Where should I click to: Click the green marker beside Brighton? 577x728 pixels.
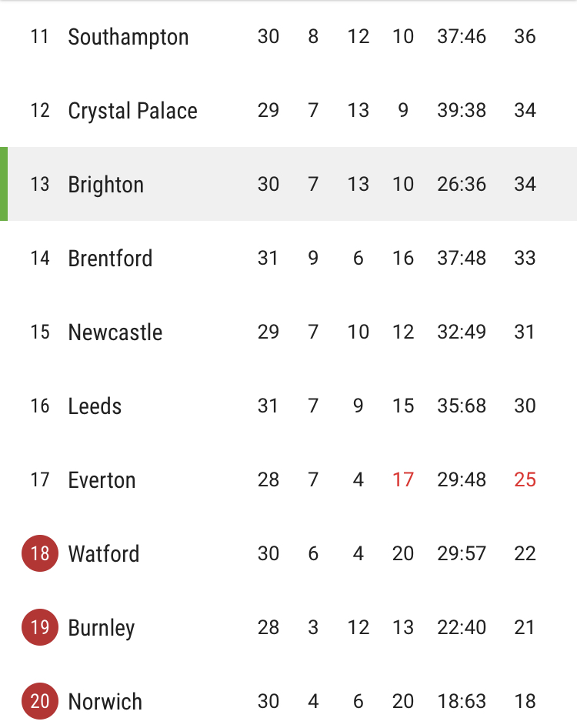point(4,184)
